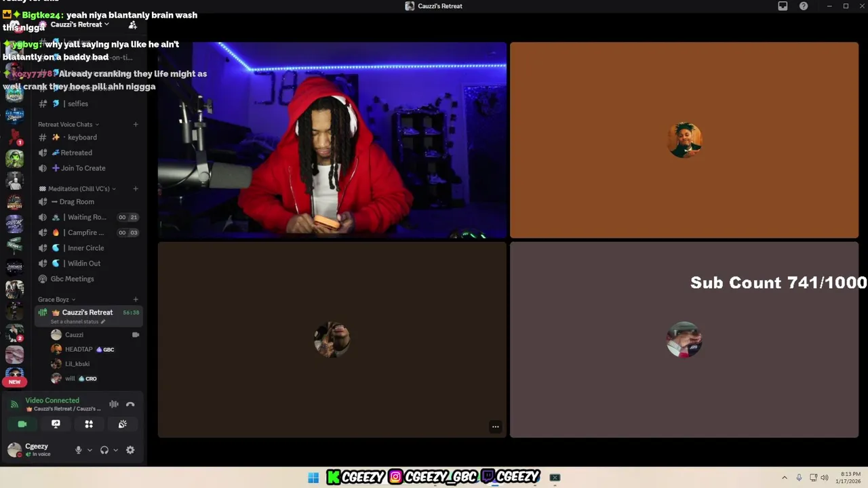
Task: Select the orange participant tile avatar
Action: click(x=684, y=140)
